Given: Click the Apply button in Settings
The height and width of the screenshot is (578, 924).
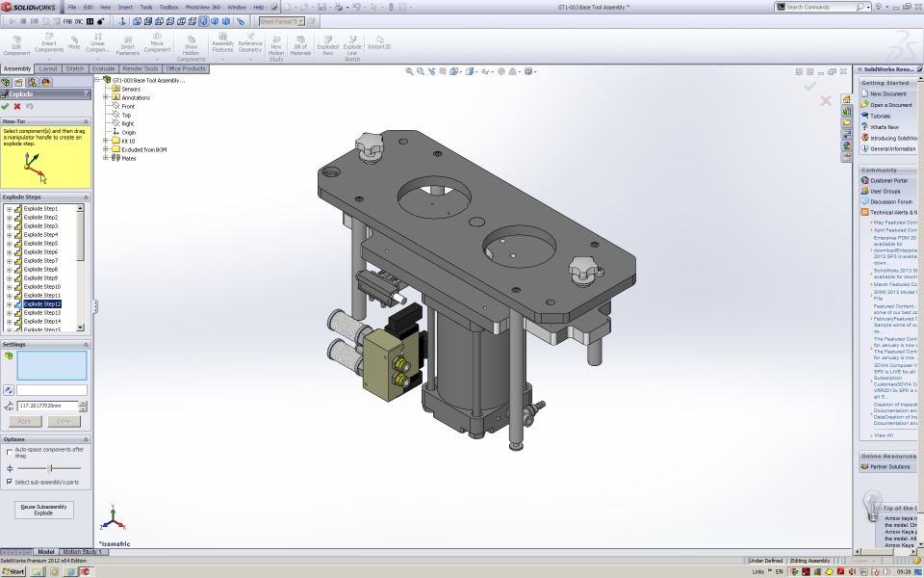Looking at the screenshot, I should tap(25, 421).
